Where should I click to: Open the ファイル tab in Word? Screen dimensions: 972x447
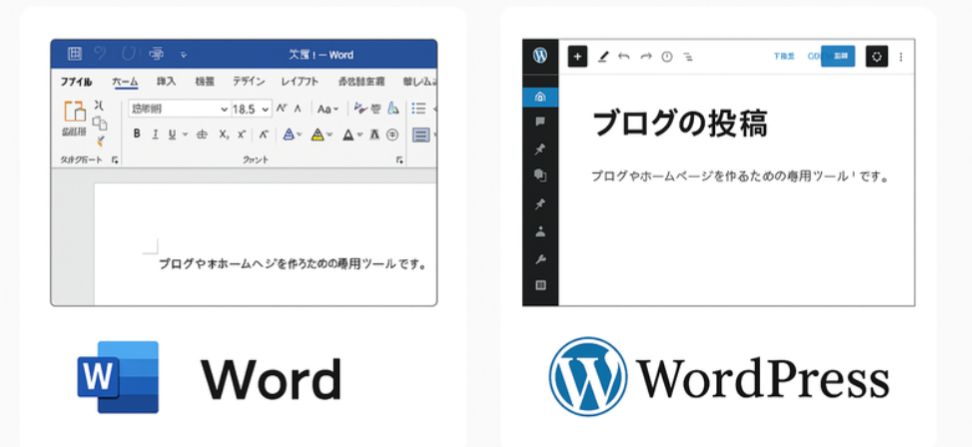76,81
